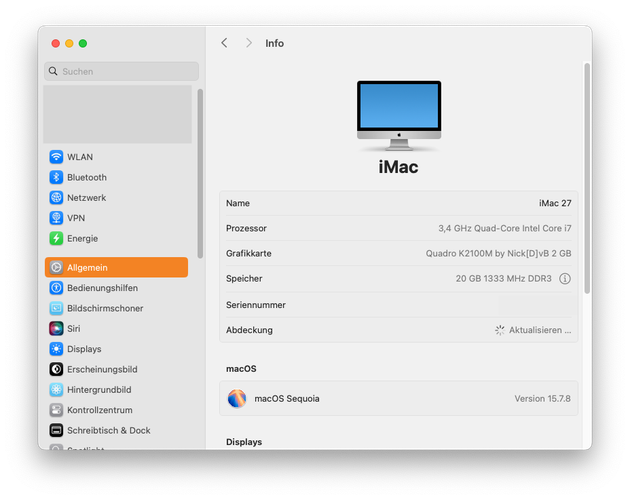Open Erscheinungsbild settings
This screenshot has height=500, width=630.
[x=102, y=370]
